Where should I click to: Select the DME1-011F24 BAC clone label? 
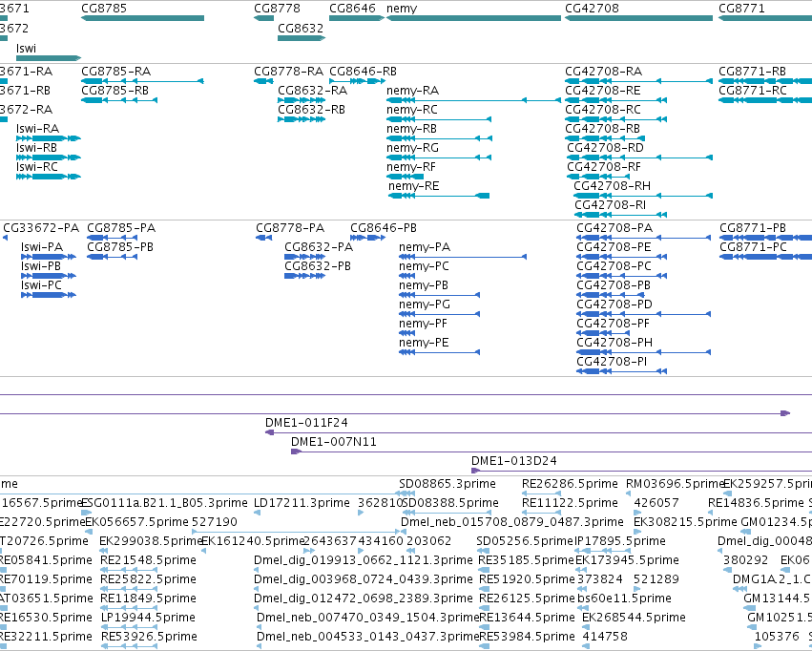306,423
